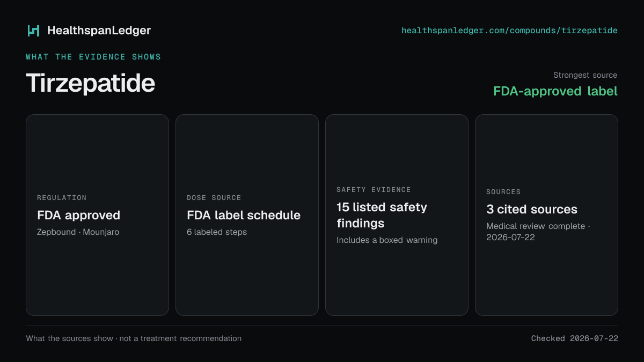Click the HealthspanLedger brand name
This screenshot has width=644, height=362.
[x=99, y=31]
